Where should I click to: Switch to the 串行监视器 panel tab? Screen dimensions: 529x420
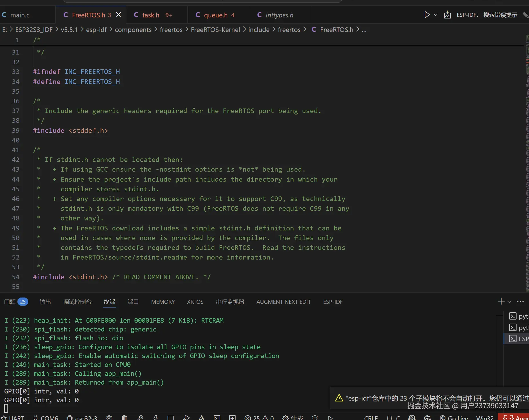point(230,302)
